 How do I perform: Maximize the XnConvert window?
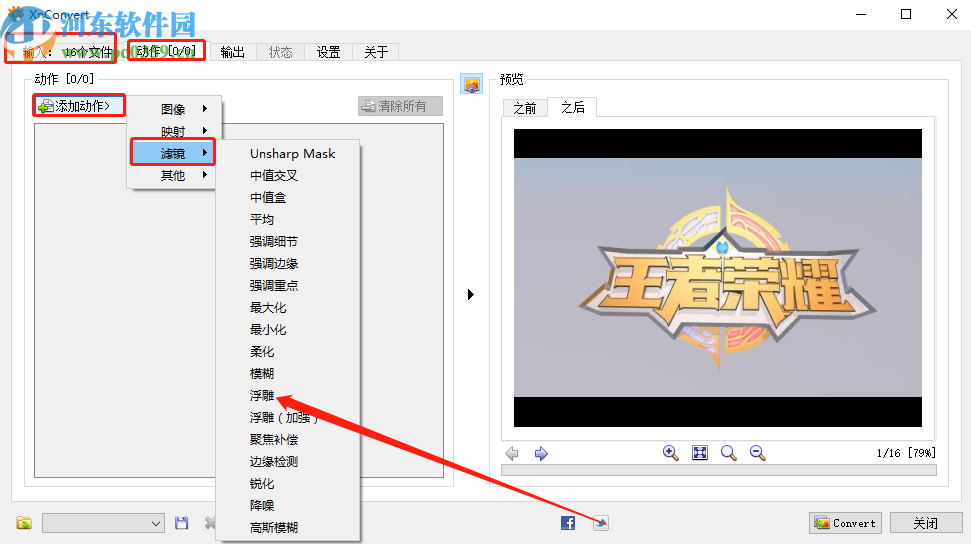coord(906,14)
